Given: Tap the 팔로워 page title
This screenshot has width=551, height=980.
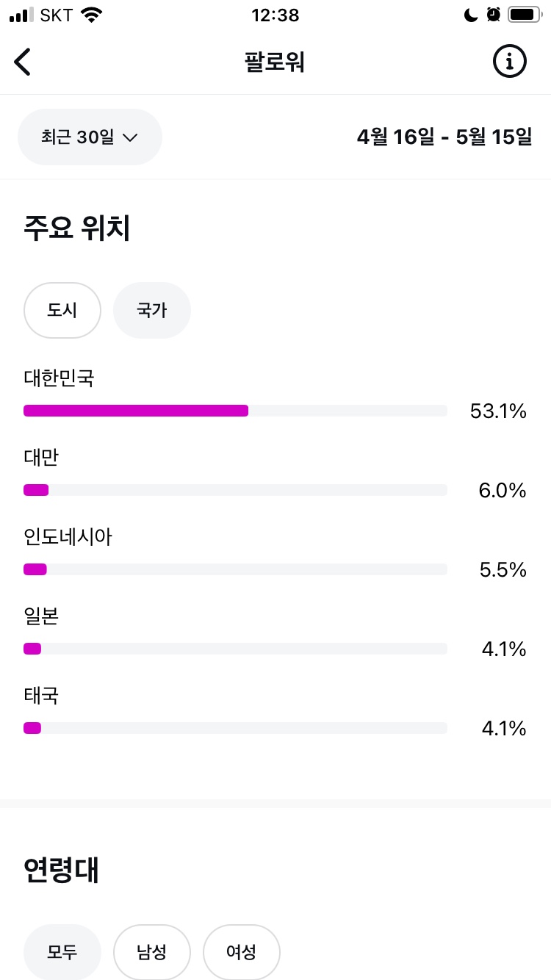Looking at the screenshot, I should click(275, 62).
